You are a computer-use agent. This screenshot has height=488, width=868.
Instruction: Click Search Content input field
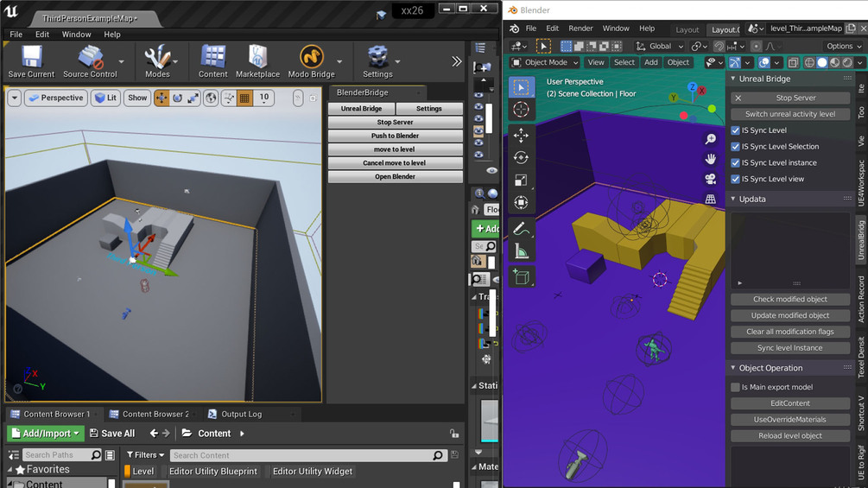[x=307, y=455]
